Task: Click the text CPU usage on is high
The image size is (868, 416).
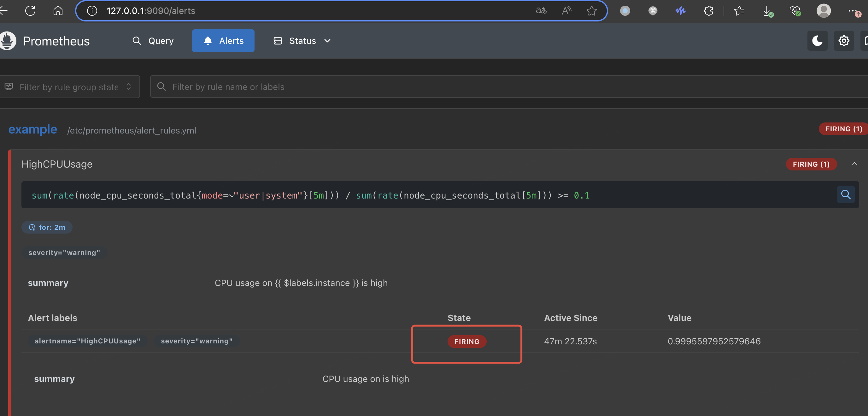Action: pos(366,378)
